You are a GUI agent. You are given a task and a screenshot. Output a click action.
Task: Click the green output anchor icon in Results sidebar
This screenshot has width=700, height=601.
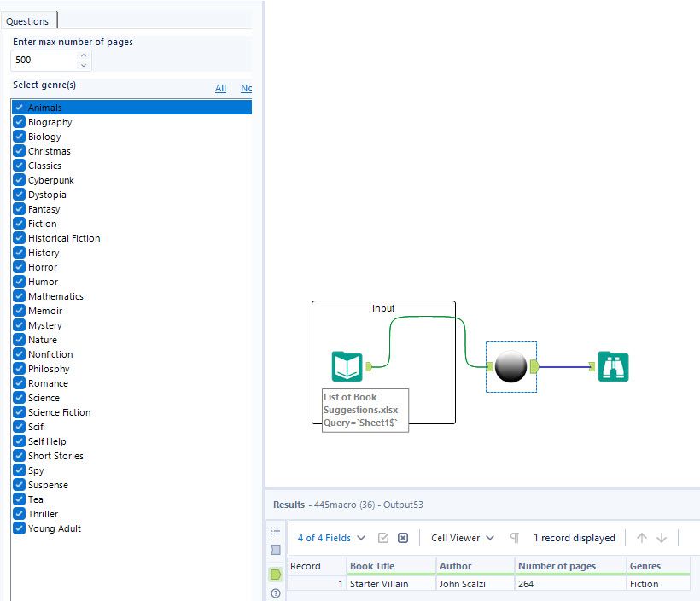(x=276, y=575)
